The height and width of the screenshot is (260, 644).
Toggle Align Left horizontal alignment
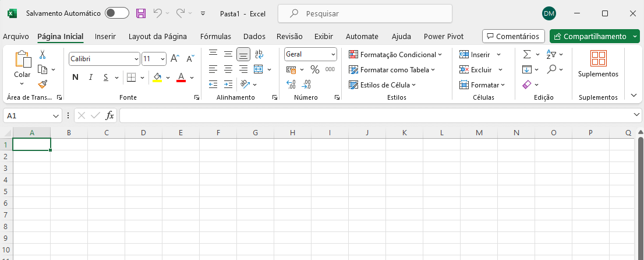(x=213, y=69)
